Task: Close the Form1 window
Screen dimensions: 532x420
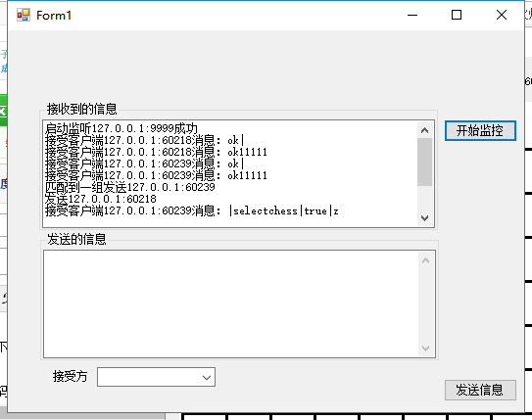Action: pos(502,15)
